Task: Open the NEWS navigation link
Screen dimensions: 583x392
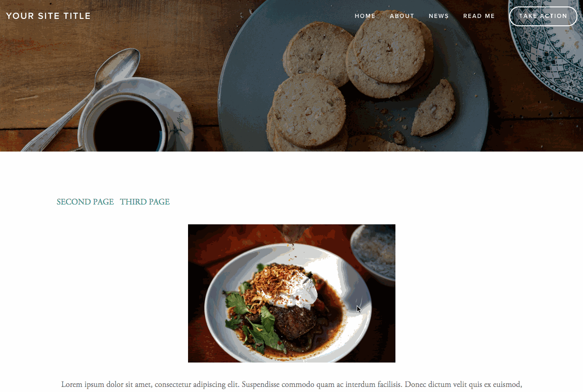Action: [439, 16]
